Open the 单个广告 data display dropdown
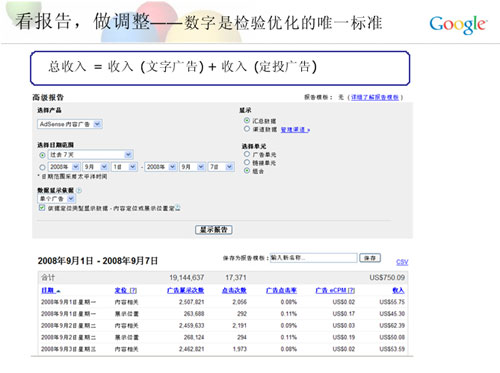This screenshot has height=373, width=500. [56, 199]
